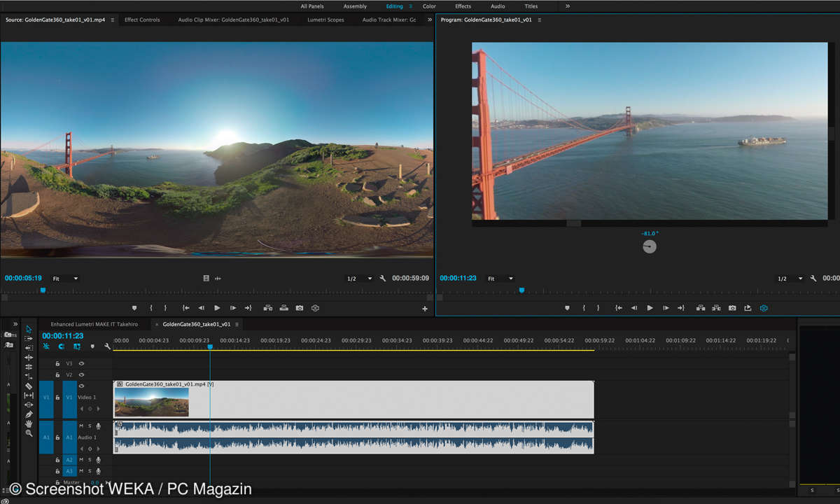Show more workspaces chevron
This screenshot has width=840, height=504.
click(568, 6)
